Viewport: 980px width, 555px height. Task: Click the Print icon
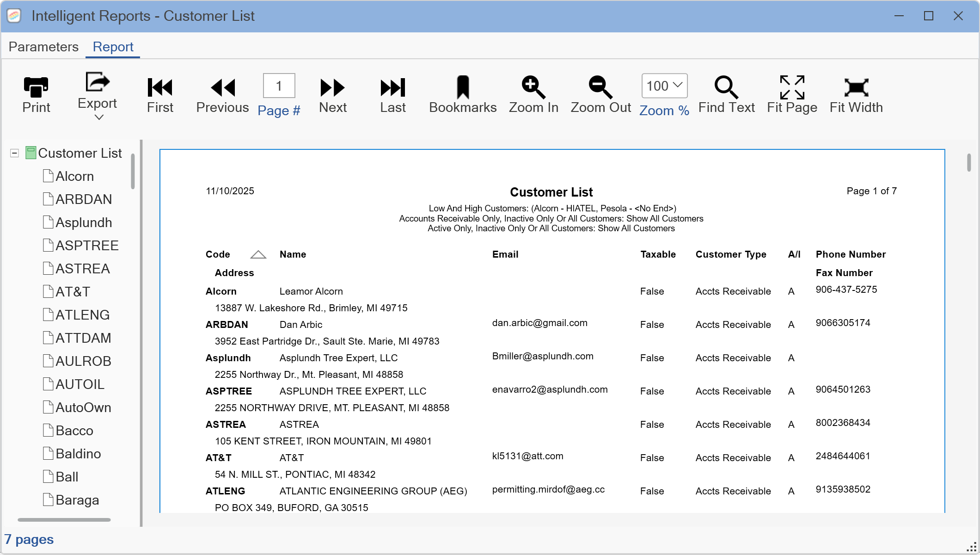click(x=36, y=87)
